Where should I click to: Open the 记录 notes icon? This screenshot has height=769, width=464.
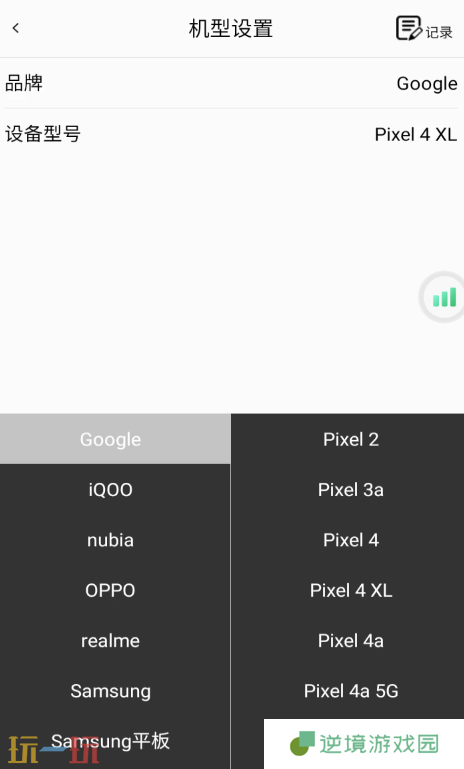[424, 28]
